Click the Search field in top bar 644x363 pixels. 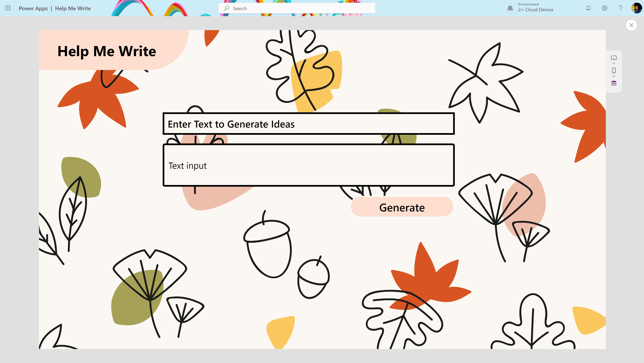297,8
